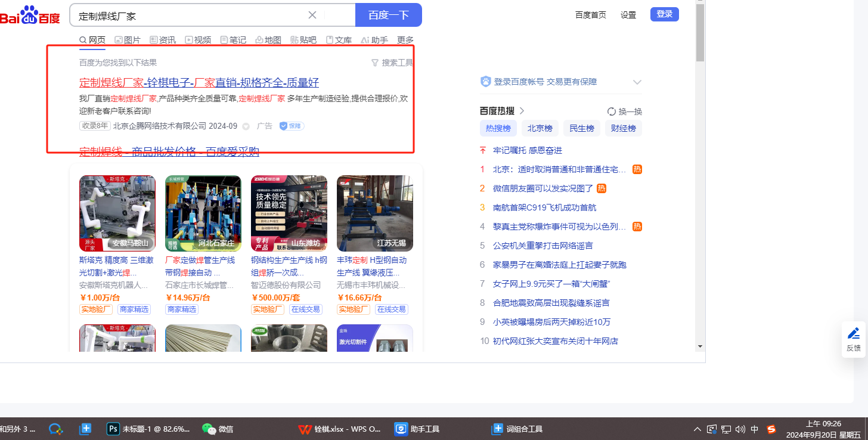Open the 百度热搜 heading arrow

522,111
